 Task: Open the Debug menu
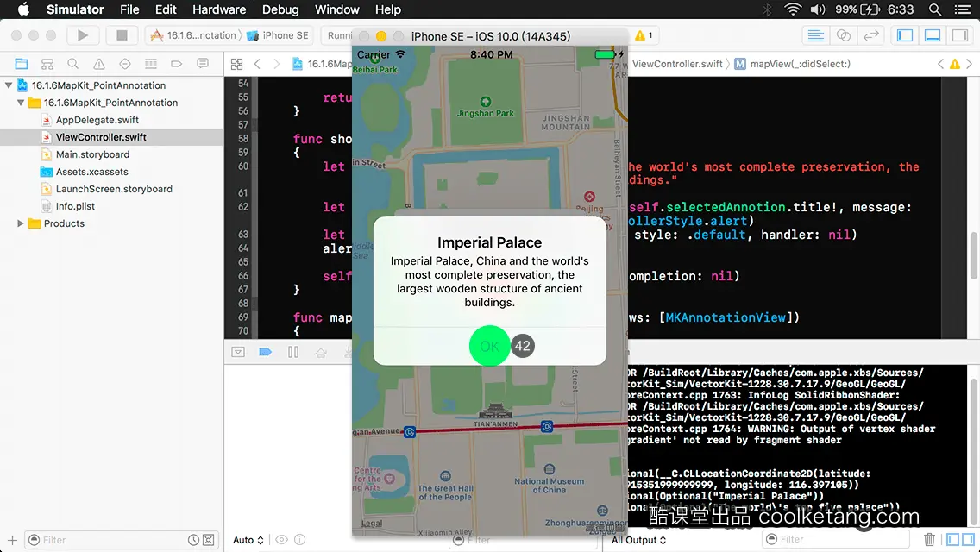coord(280,9)
